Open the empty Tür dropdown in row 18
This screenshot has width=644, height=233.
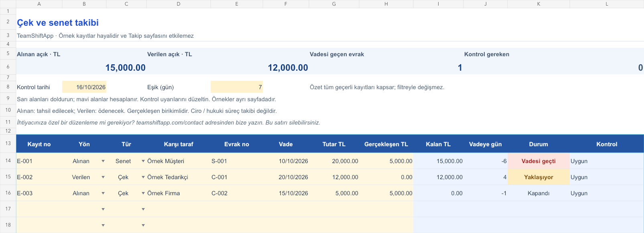click(143, 225)
